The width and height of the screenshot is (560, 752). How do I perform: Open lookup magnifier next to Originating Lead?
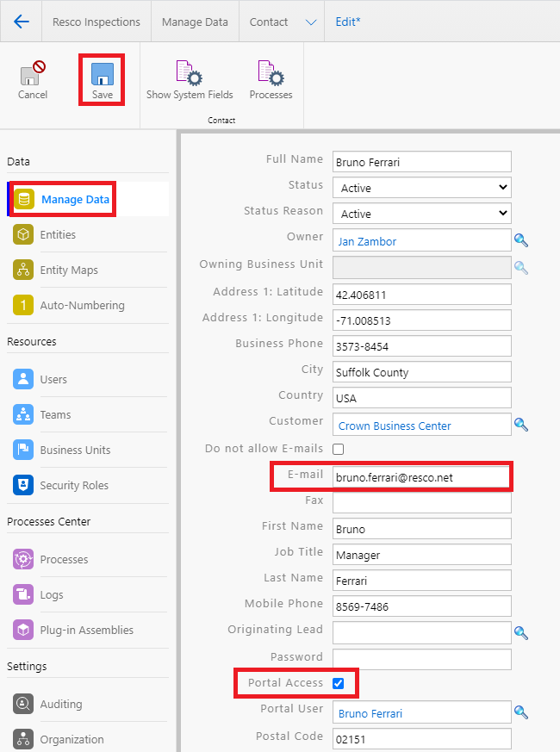[x=521, y=633]
